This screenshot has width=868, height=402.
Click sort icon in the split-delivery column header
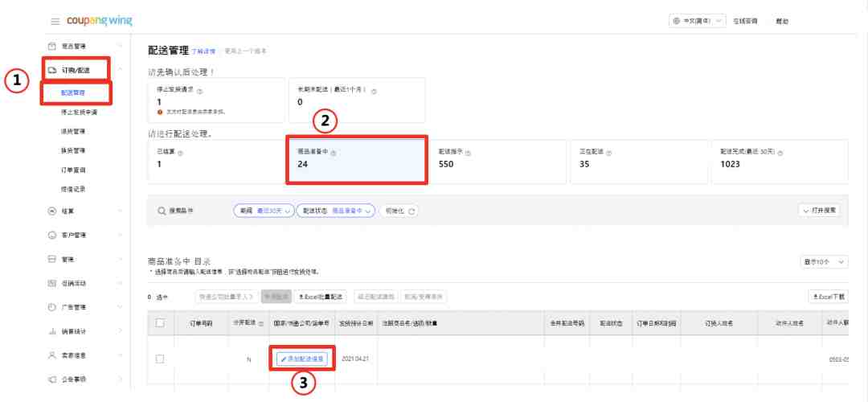[260, 323]
